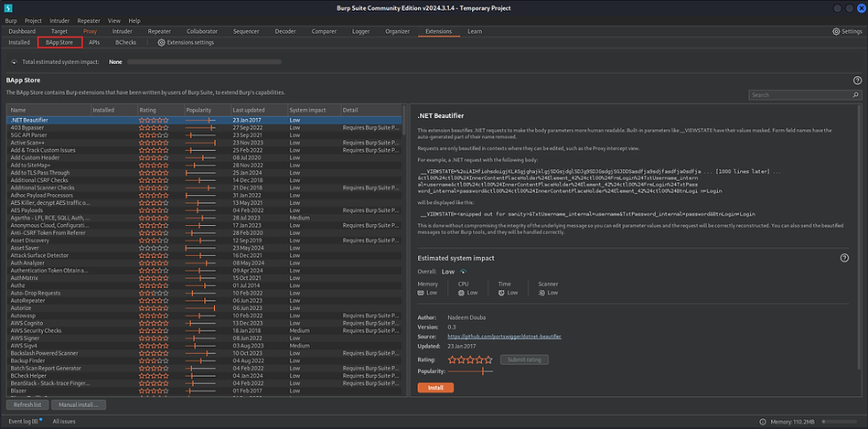Click the memory clock icon in status bar

pyautogui.click(x=764, y=422)
